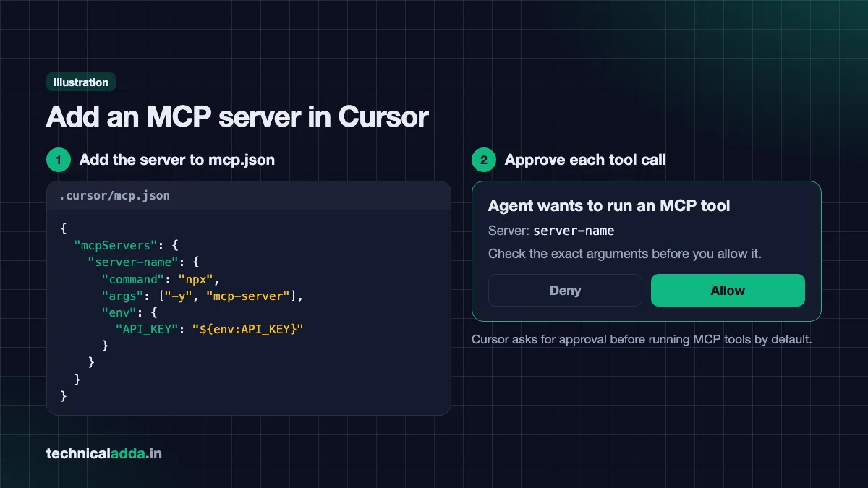Screen dimensions: 868x488
Task: Click "Add the server to mcp.json" heading
Action: click(x=177, y=160)
